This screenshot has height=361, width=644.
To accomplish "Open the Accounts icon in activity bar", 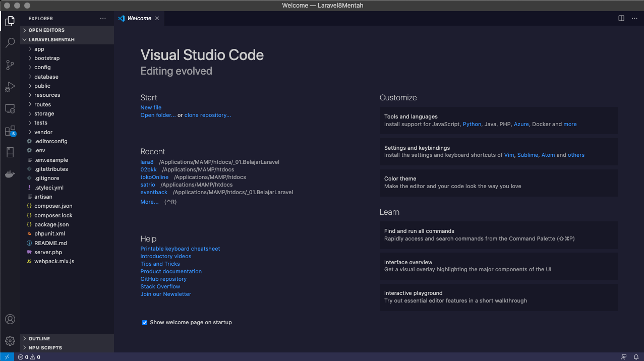I will 10,319.
